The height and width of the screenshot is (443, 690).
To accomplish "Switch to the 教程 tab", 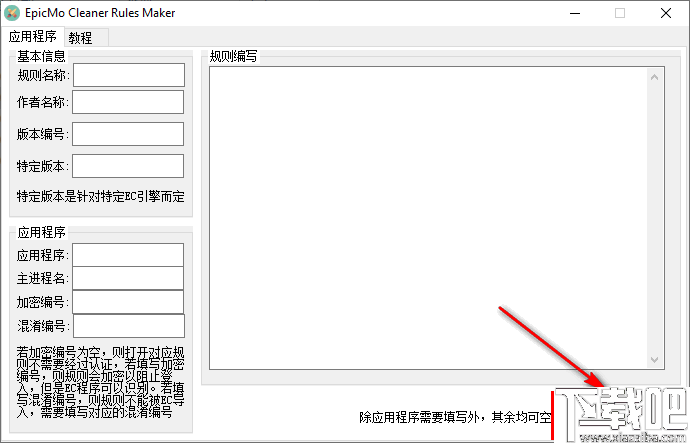I will click(86, 38).
